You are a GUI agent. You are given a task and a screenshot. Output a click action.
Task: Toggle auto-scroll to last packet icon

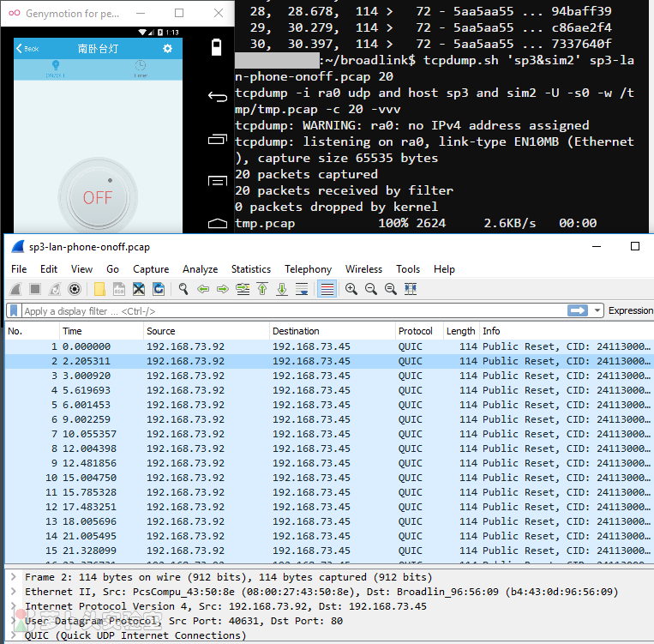point(302,289)
